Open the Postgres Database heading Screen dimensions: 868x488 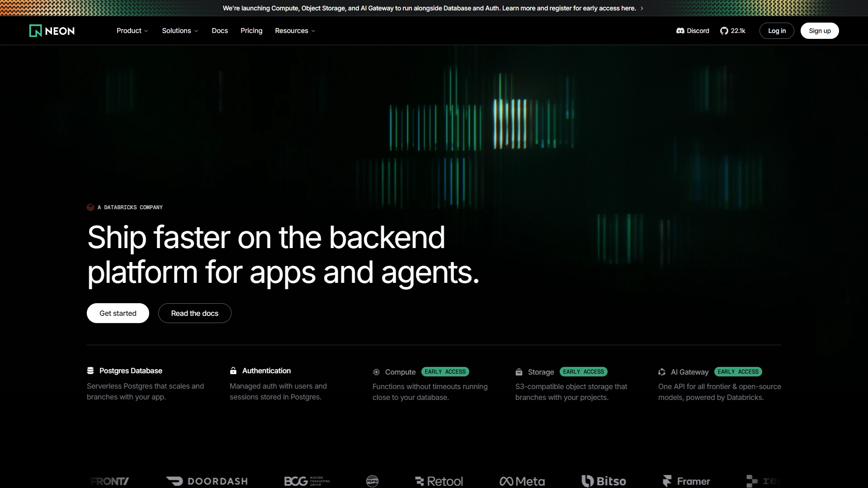click(131, 371)
